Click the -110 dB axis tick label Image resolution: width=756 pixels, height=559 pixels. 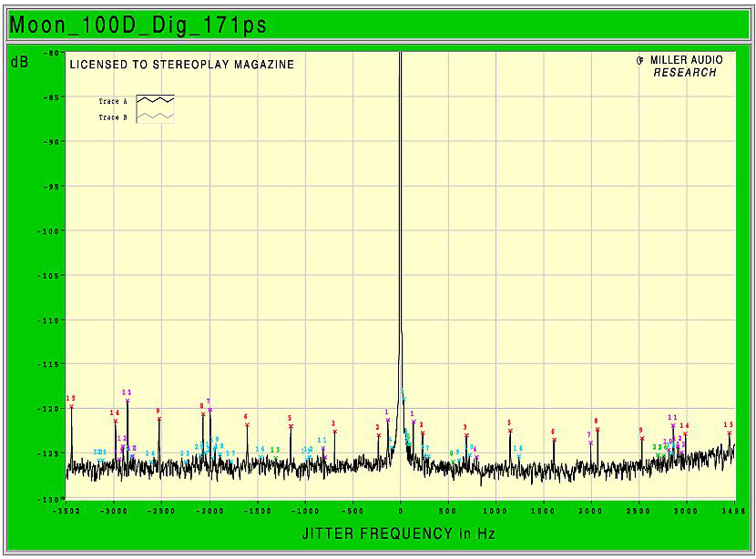coord(49,320)
